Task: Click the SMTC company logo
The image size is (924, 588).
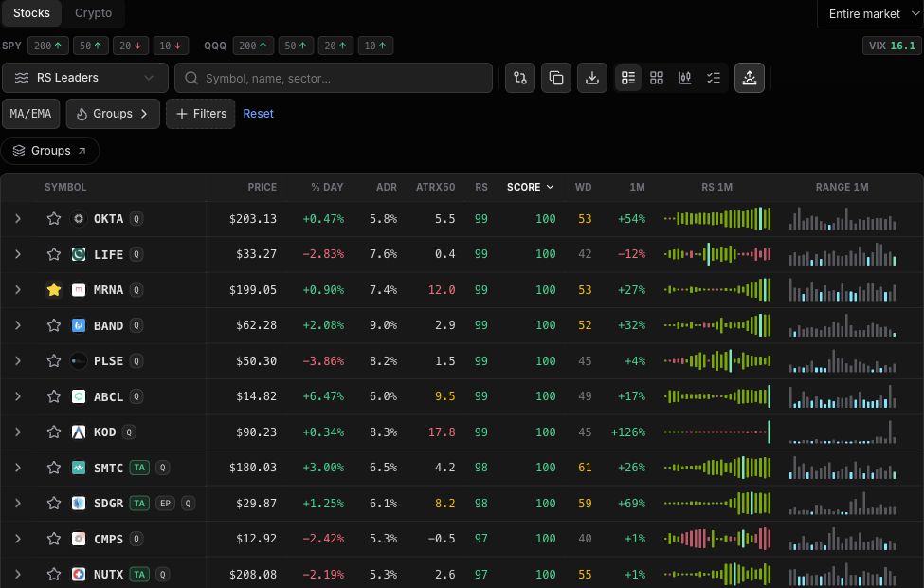Action: tap(79, 468)
